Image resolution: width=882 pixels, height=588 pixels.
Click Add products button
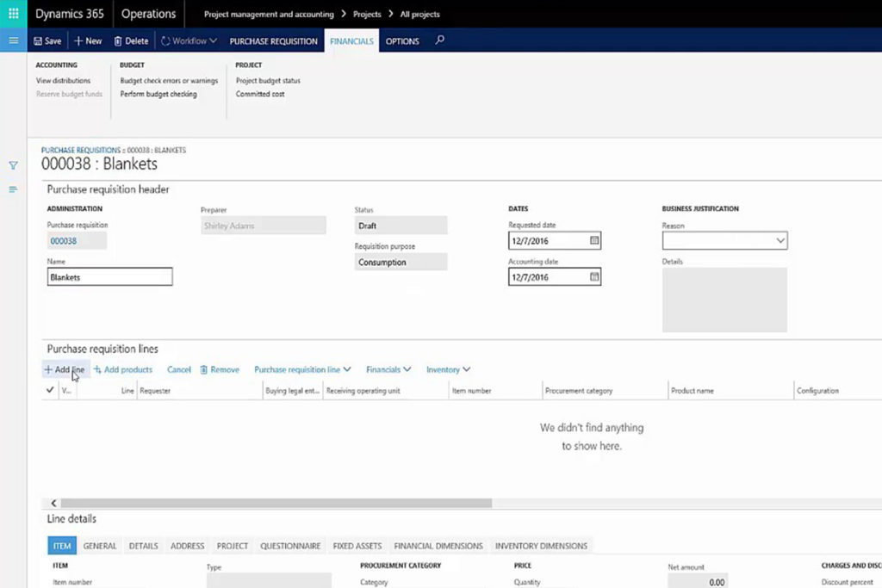[x=123, y=369]
